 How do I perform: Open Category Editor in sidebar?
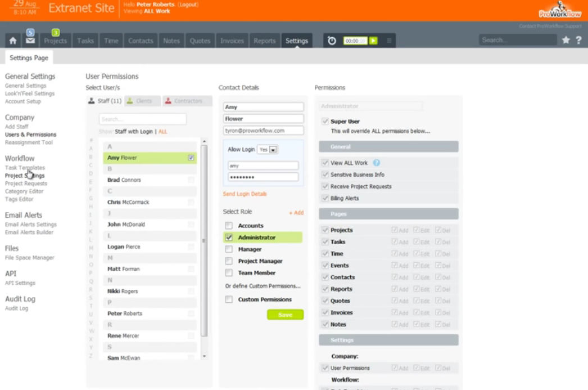coord(24,191)
